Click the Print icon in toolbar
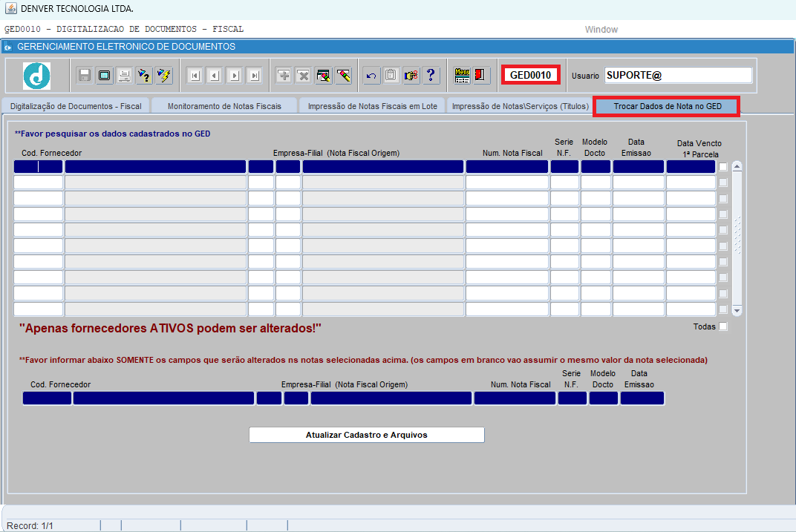This screenshot has height=532, width=796. tap(124, 75)
